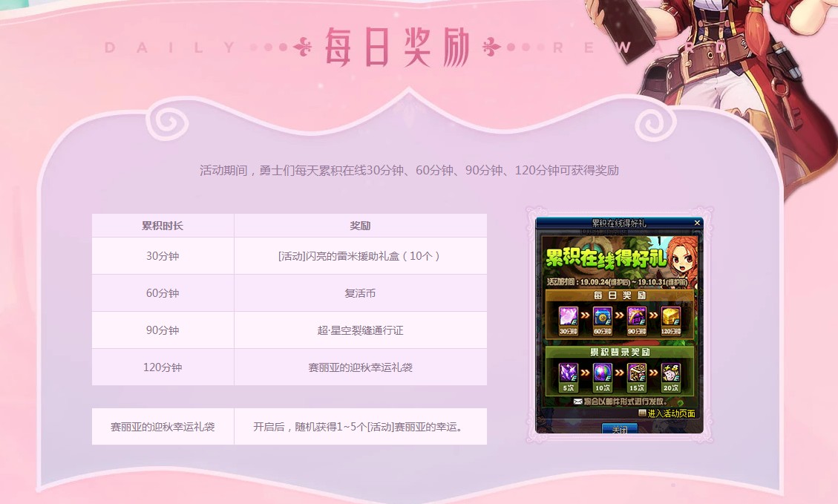
Task: Click the 15次 box login reward icon
Action: click(637, 373)
